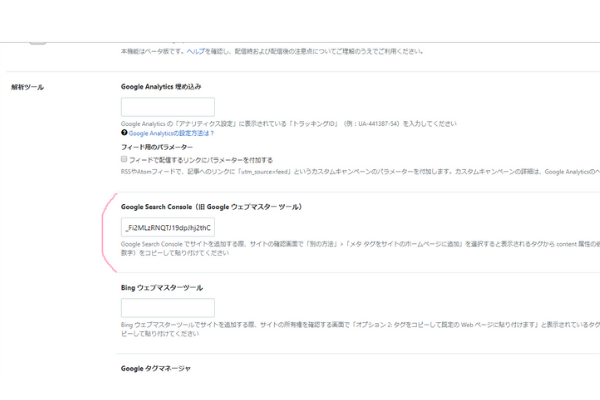Click the Google Analytics tracking ID input field
This screenshot has width=600, height=400.
(x=168, y=107)
